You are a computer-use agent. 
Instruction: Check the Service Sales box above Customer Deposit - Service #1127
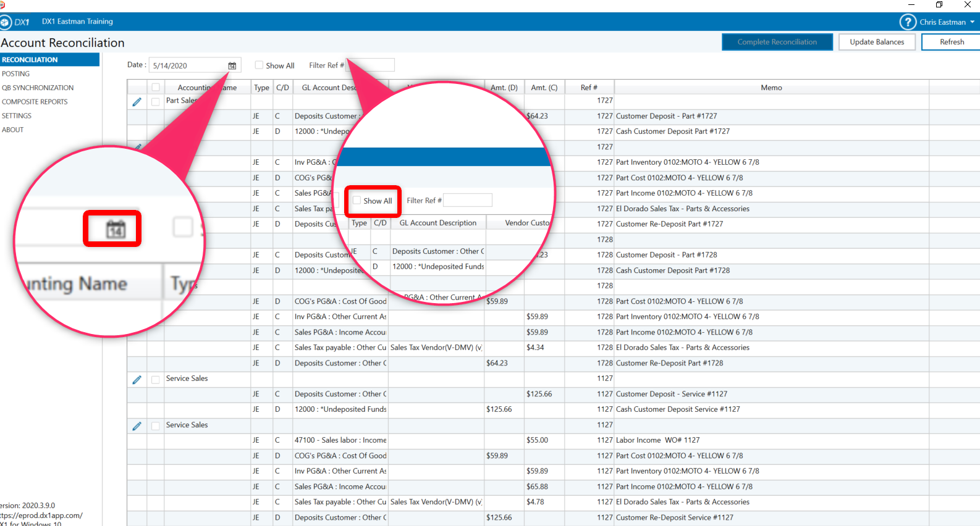point(156,380)
